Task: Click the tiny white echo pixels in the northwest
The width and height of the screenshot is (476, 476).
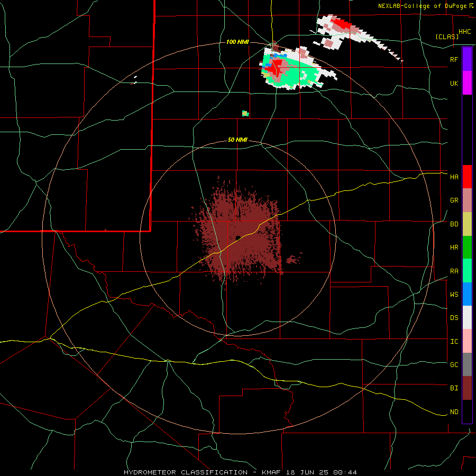Action: click(134, 81)
